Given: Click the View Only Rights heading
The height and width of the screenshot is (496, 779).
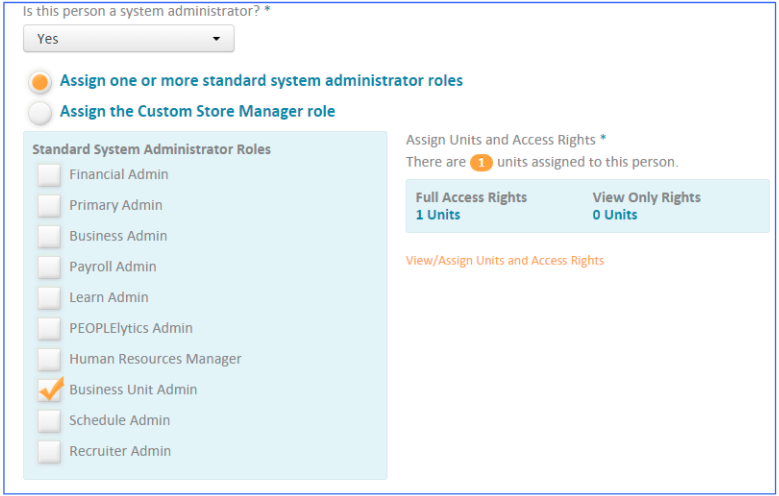Looking at the screenshot, I should click(646, 198).
